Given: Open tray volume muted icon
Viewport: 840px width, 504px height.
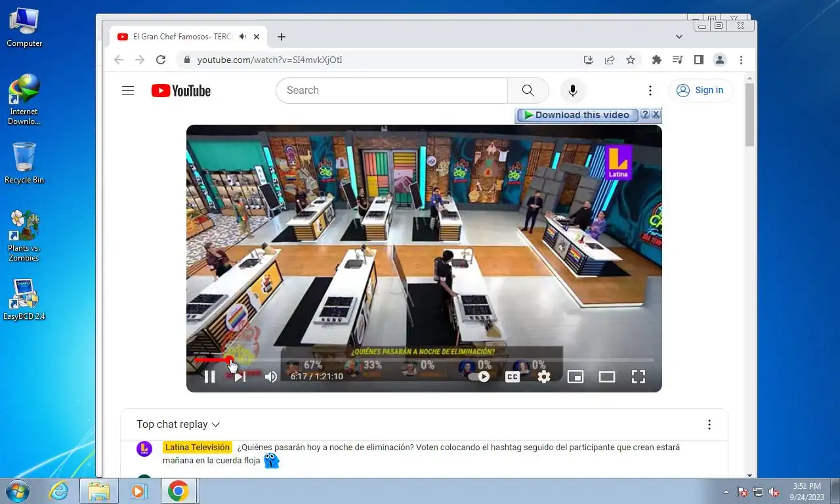Looking at the screenshot, I should [x=774, y=492].
